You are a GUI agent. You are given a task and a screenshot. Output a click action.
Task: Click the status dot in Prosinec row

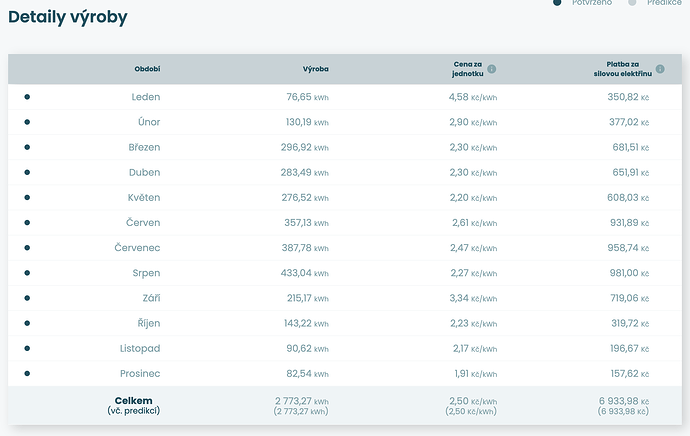pos(27,373)
